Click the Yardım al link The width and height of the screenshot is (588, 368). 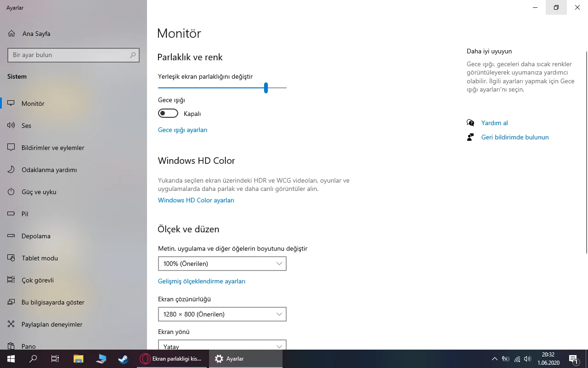495,123
